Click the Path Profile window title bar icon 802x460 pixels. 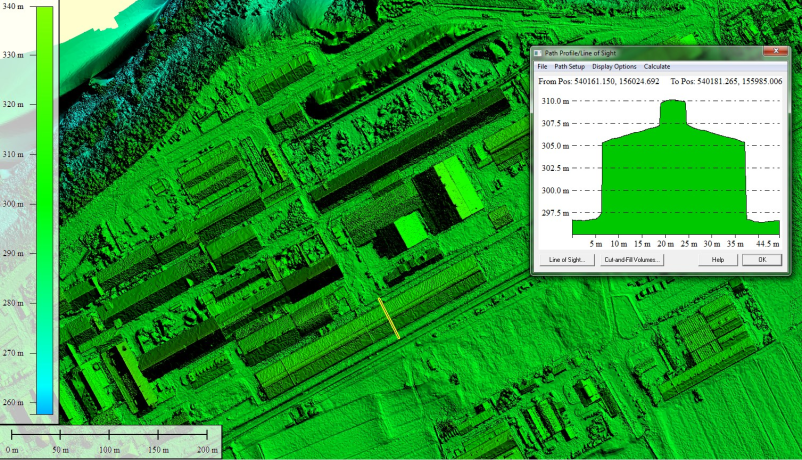click(x=538, y=52)
